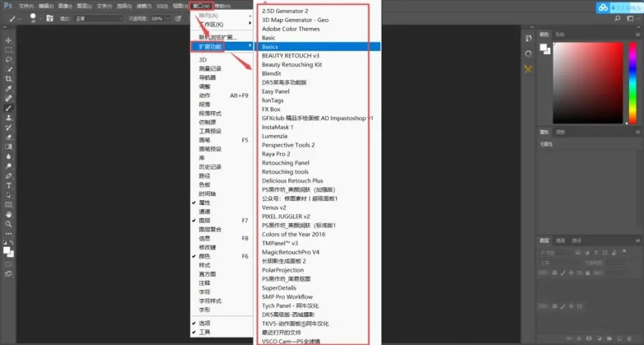Select the Horizontal Type tool
This screenshot has height=345, width=644.
click(8, 185)
